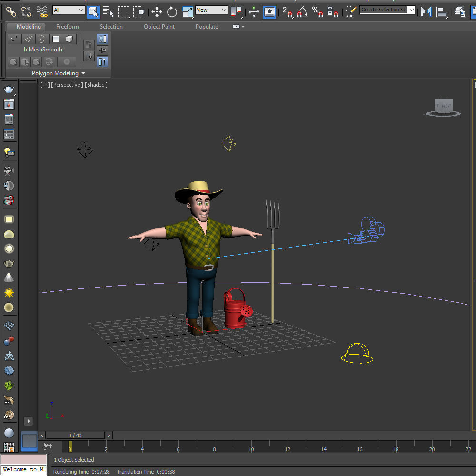
Task: Toggle Angle Snap
Action: click(302, 12)
